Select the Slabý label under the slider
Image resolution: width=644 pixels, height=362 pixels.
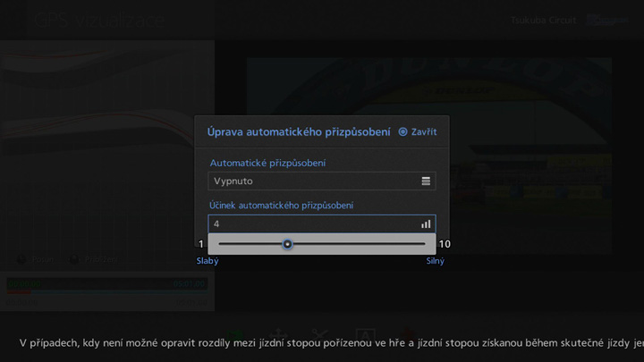click(208, 261)
